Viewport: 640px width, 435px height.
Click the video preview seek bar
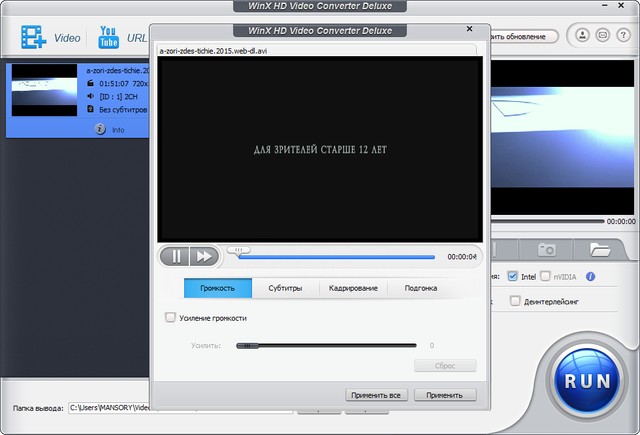(335, 256)
